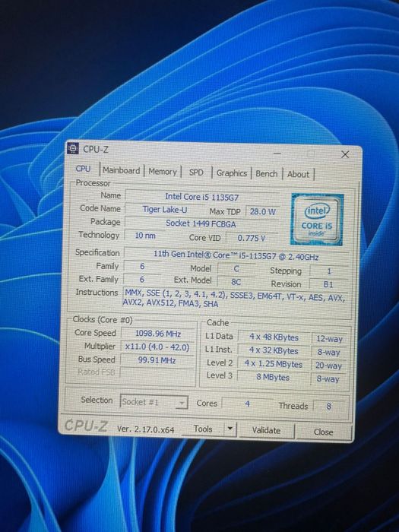Image resolution: width=399 pixels, height=532 pixels.
Task: Click the Multiplier x11.0 value
Action: (157, 347)
